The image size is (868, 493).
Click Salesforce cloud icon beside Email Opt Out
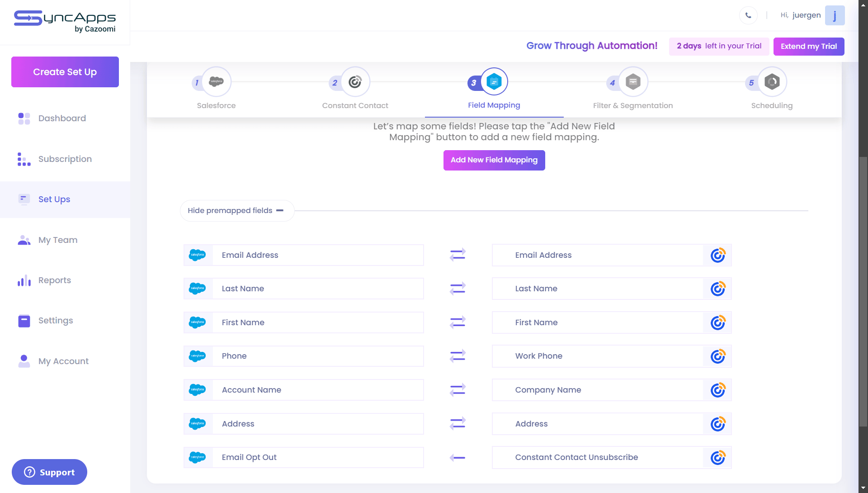[197, 458]
